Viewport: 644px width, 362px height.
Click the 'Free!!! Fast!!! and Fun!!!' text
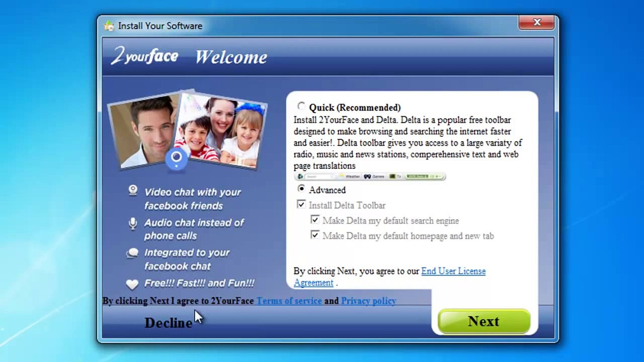(199, 283)
